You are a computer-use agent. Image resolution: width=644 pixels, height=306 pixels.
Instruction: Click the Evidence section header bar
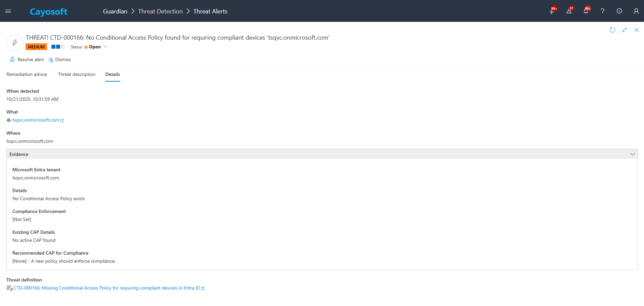[x=302, y=154]
